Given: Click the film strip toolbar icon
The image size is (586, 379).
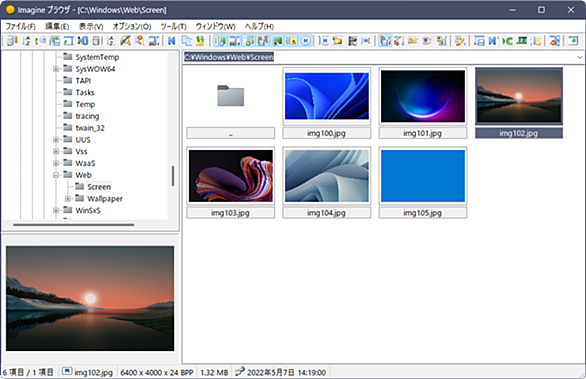Looking at the screenshot, I should click(522, 41).
